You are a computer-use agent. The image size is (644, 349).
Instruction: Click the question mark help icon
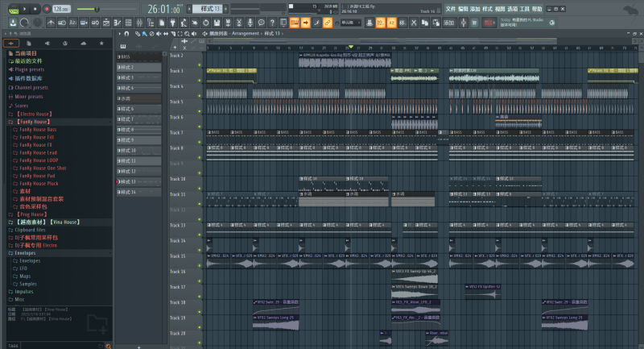pyautogui.click(x=273, y=23)
